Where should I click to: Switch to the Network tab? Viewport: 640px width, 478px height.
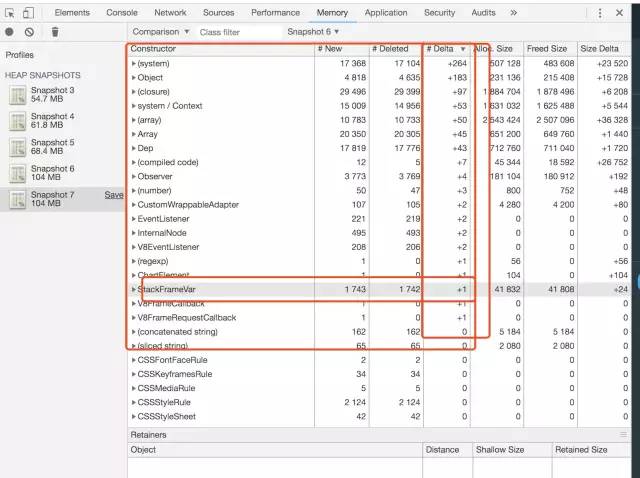pyautogui.click(x=170, y=13)
